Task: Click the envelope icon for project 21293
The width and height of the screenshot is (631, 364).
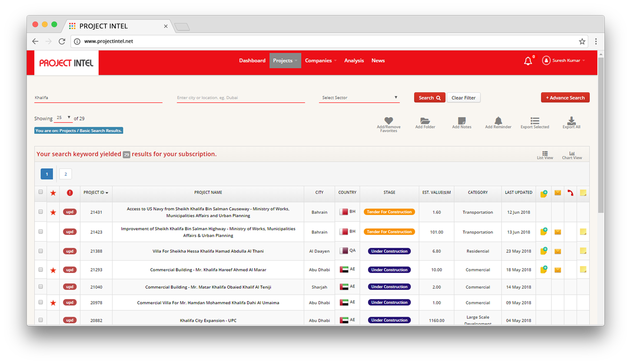Action: tap(558, 270)
